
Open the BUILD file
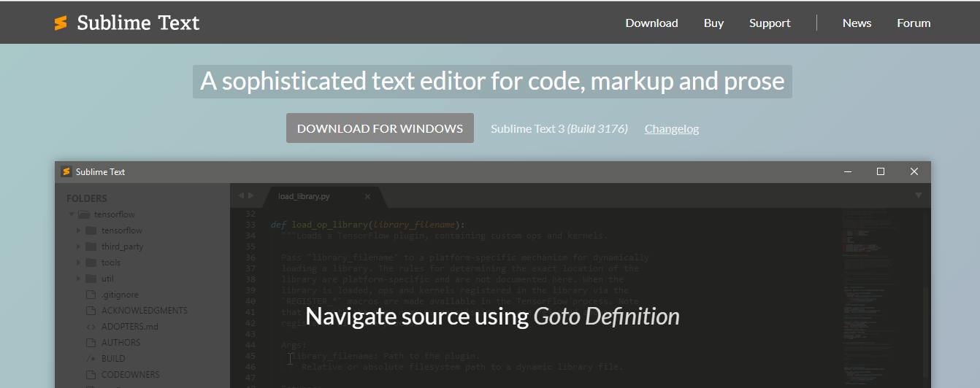113,359
